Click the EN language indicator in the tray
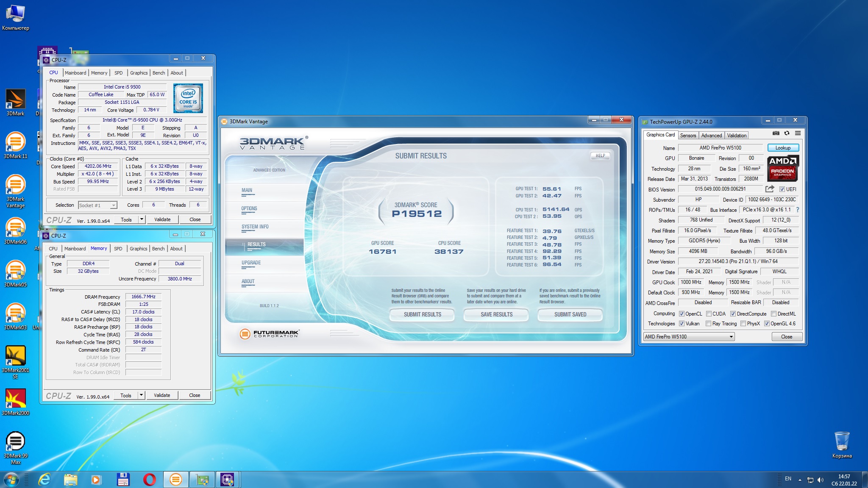Viewport: 868px width, 488px height. (x=788, y=479)
